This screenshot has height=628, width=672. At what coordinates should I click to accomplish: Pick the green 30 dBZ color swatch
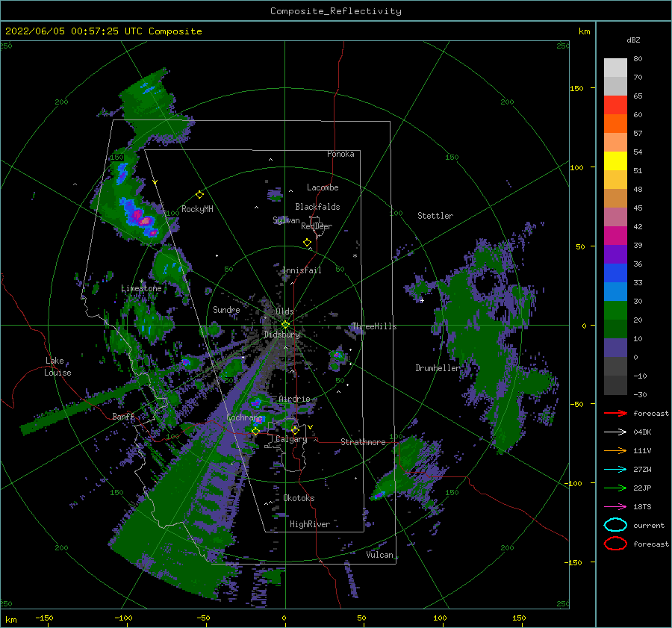click(x=615, y=311)
